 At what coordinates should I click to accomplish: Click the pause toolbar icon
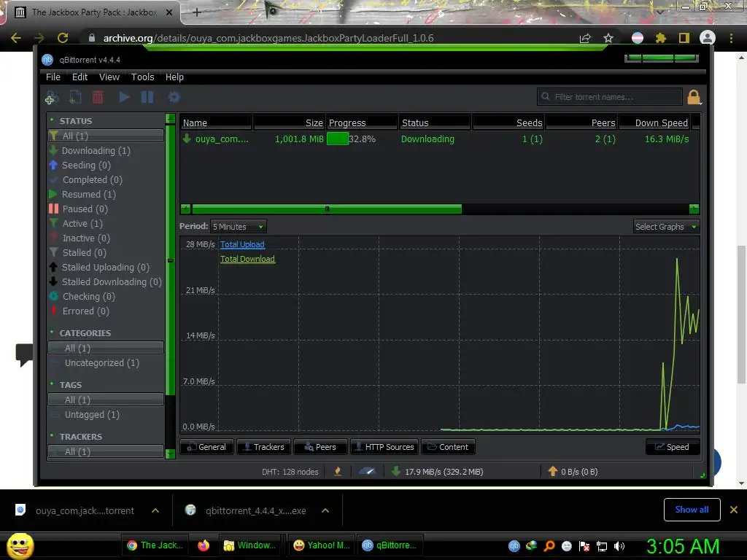point(147,97)
